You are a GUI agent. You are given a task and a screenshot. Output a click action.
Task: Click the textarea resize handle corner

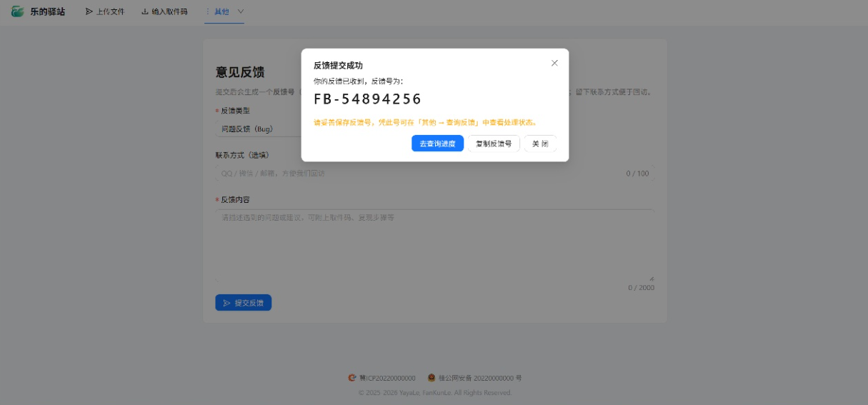point(651,279)
